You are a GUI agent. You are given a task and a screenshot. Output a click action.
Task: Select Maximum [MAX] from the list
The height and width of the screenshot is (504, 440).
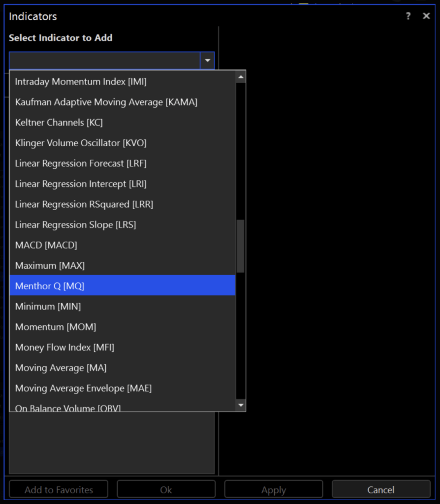51,265
